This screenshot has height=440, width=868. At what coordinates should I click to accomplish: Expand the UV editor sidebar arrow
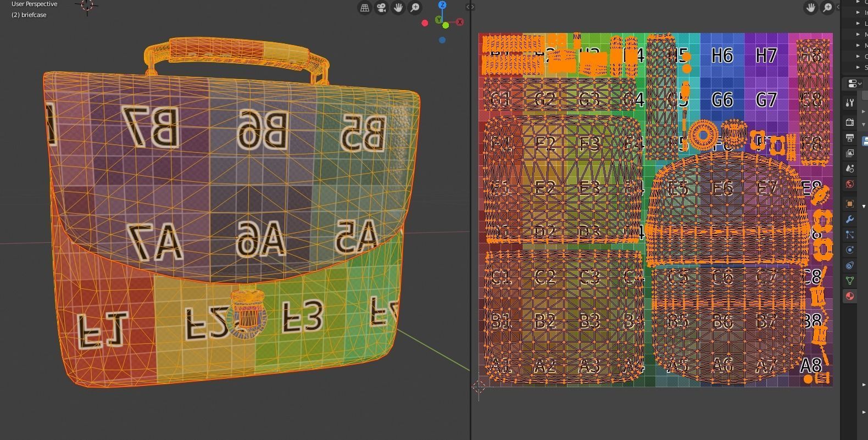click(x=839, y=7)
